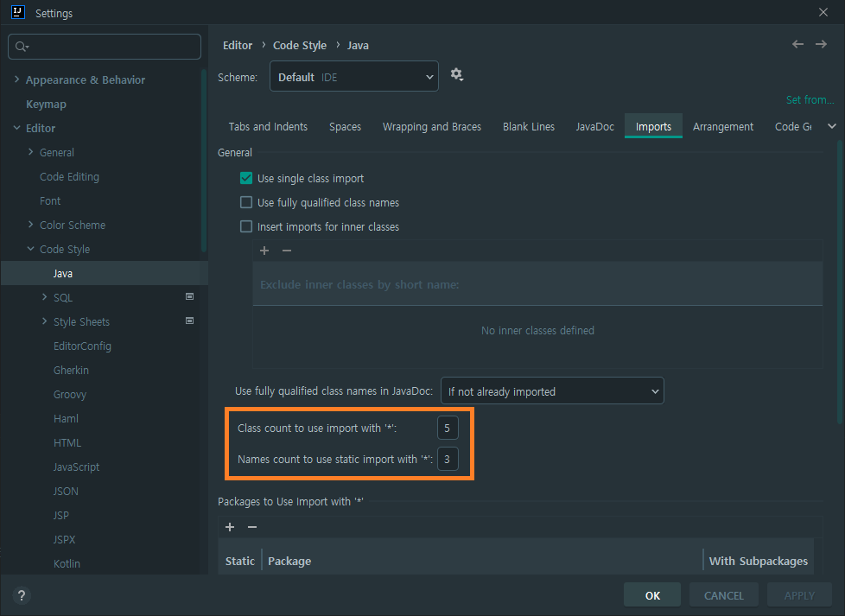
Task: Confirm settings with the OK button
Action: (x=651, y=594)
